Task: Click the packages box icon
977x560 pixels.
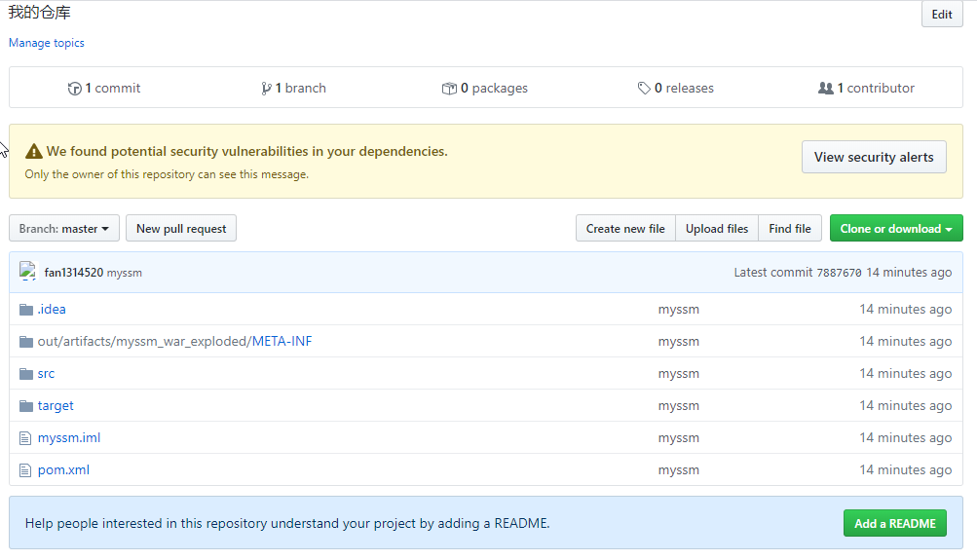Action: (449, 89)
